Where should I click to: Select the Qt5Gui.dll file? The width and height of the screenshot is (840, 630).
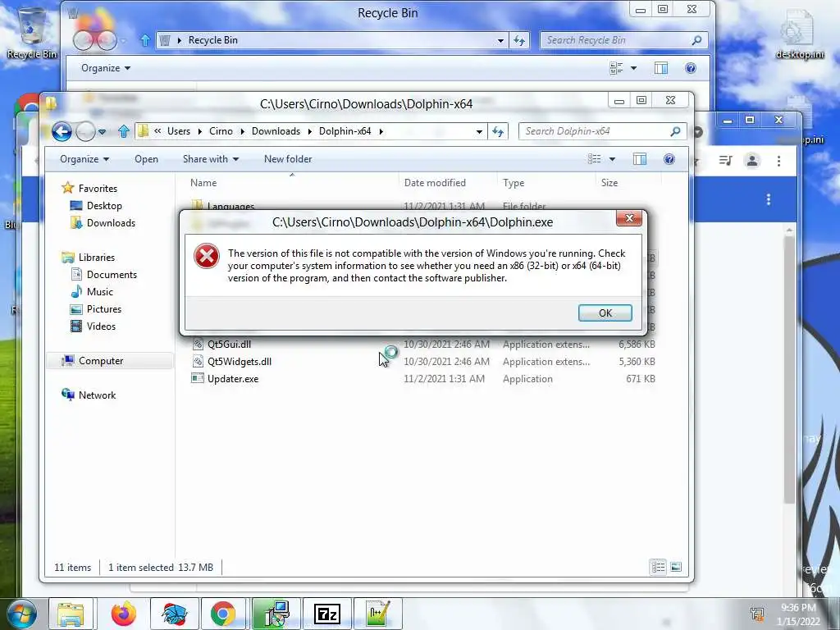tap(230, 345)
